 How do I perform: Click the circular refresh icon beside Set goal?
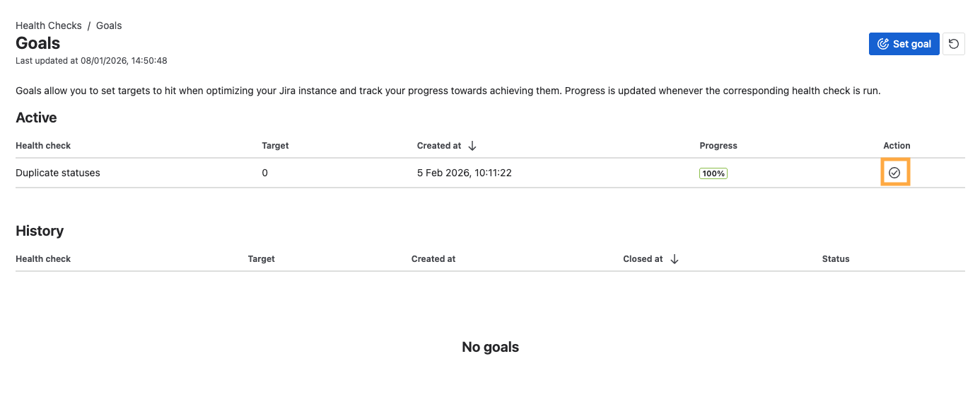tap(954, 43)
